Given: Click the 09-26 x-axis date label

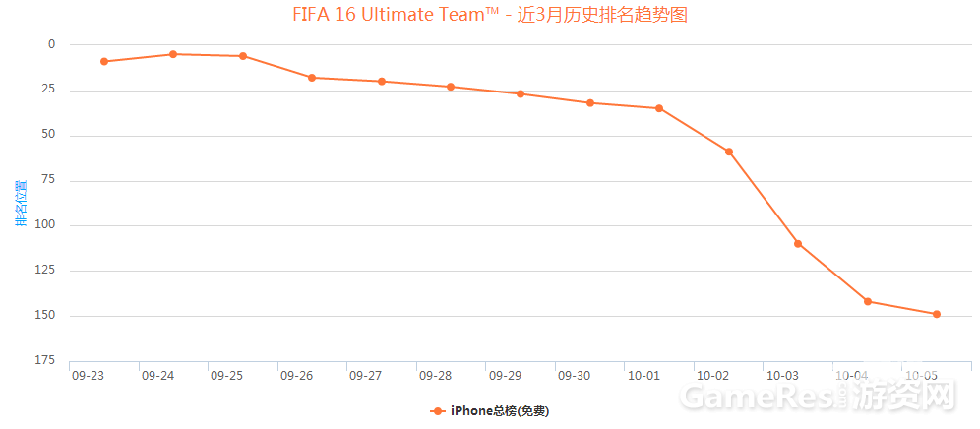Looking at the screenshot, I should 296,376.
